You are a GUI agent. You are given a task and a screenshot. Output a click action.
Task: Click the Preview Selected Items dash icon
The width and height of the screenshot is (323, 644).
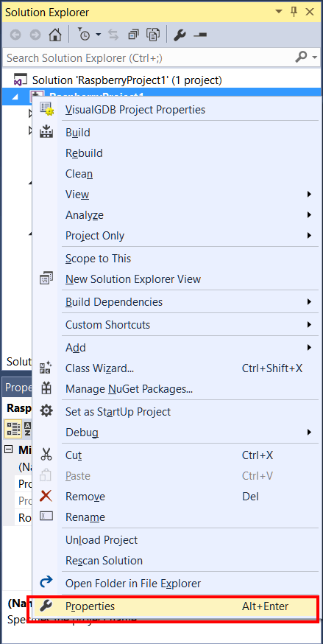[200, 35]
